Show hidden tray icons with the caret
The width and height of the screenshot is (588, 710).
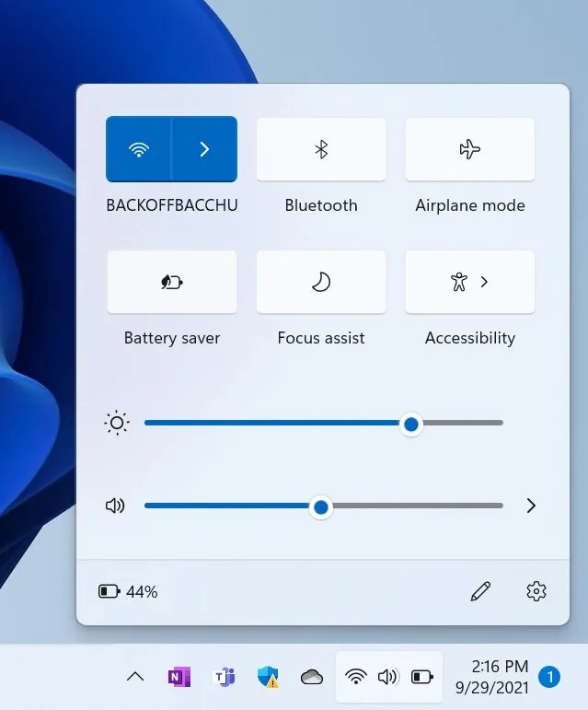135,677
